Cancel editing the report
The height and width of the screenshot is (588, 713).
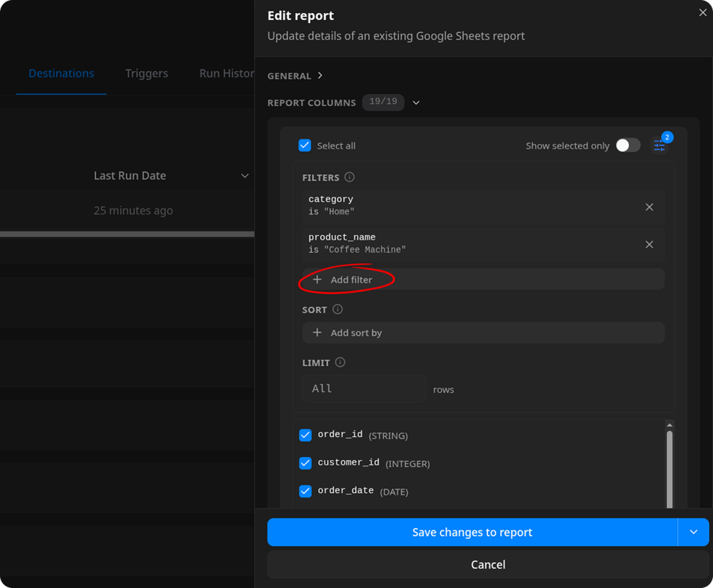tap(488, 564)
